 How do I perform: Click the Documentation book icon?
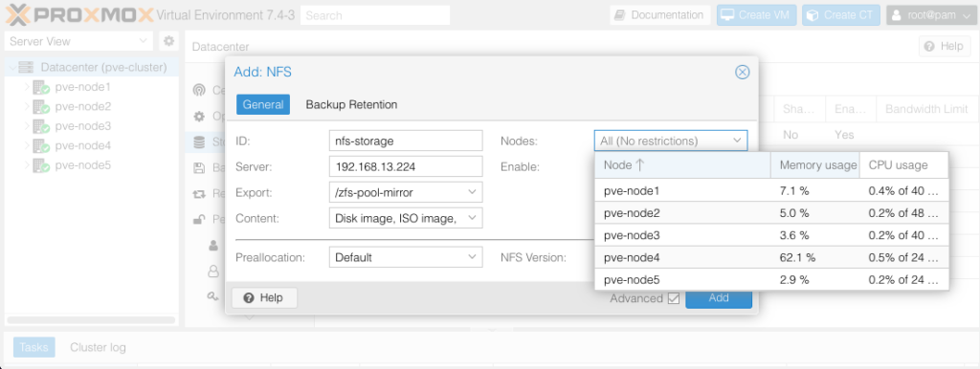click(x=620, y=15)
